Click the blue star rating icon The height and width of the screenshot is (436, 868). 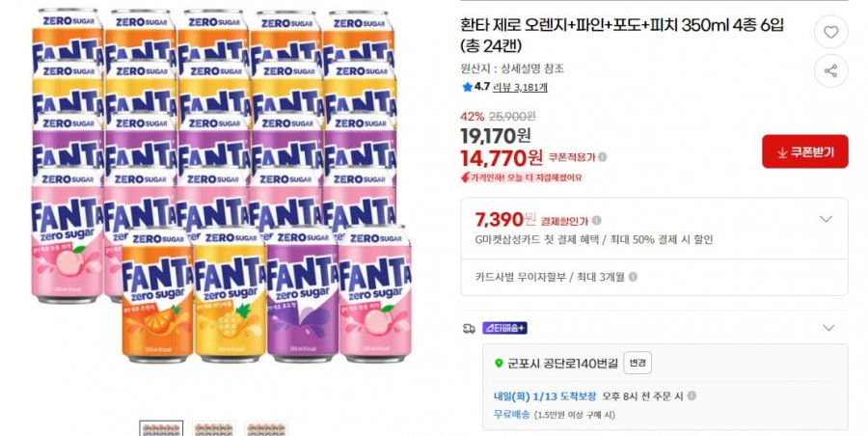coord(467,87)
